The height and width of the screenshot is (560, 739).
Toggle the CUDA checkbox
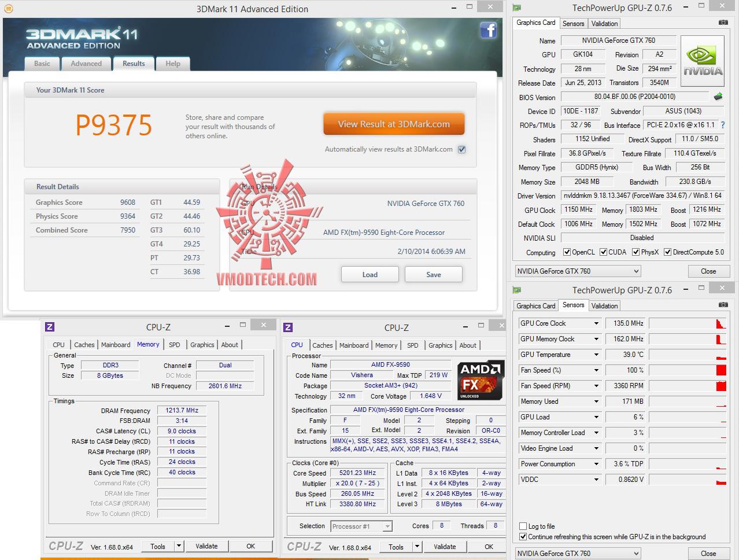pos(603,252)
